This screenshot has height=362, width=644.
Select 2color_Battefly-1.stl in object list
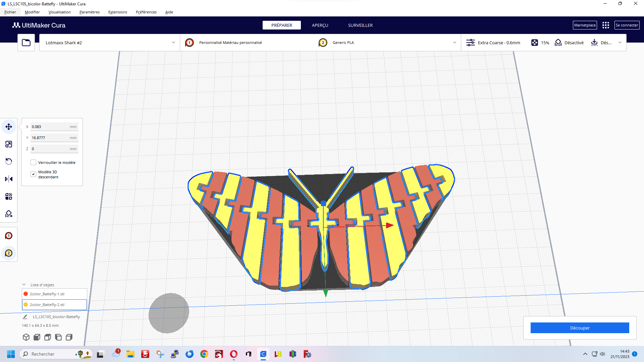47,294
